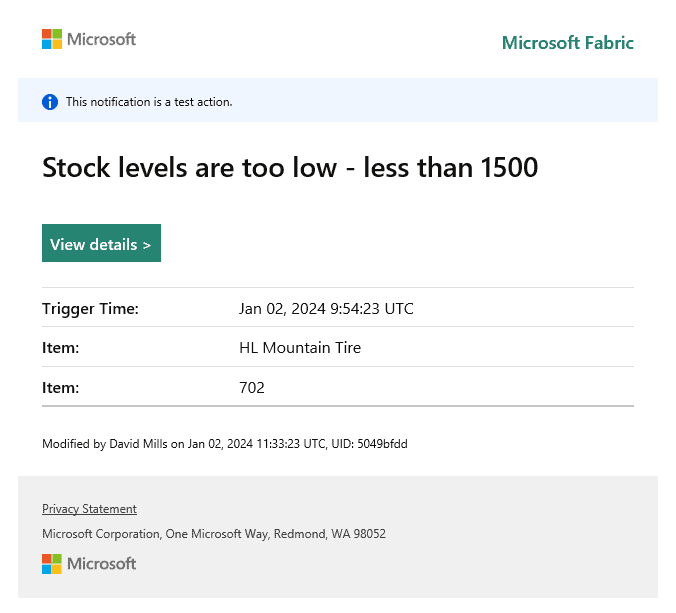Click the name David Mills in the modified line
This screenshot has height=613, width=676.
[x=139, y=443]
